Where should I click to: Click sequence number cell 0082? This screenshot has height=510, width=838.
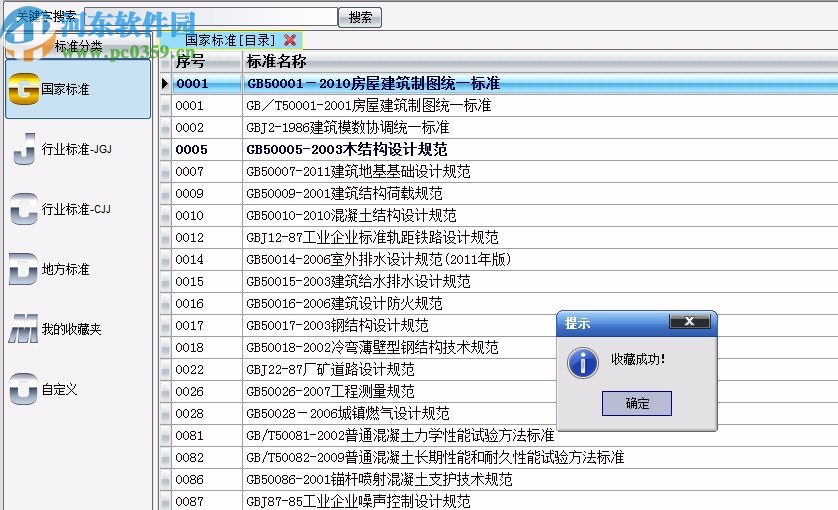207,457
